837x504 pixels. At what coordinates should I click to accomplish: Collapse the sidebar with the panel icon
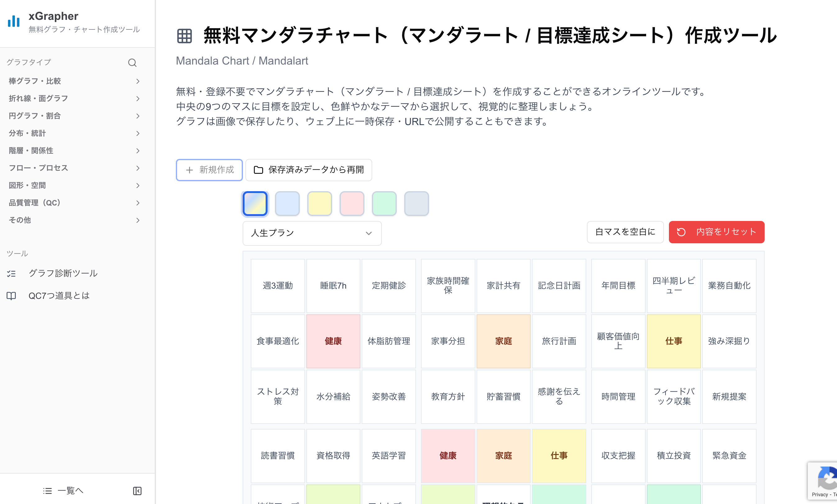137,491
